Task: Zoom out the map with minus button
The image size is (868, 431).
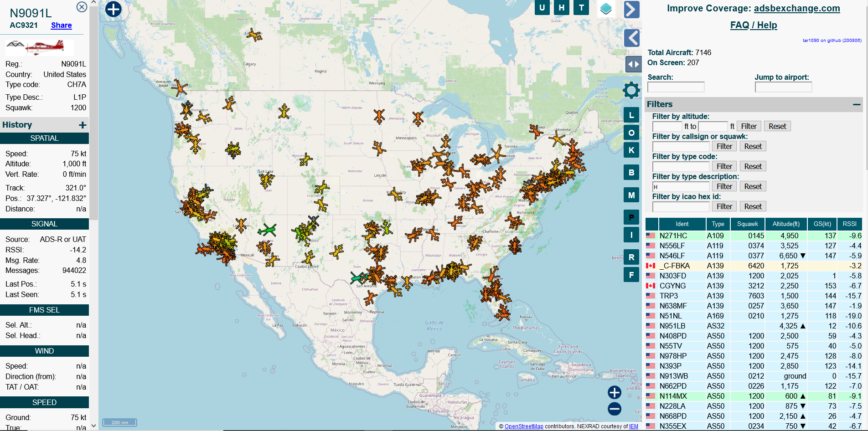Action: [x=615, y=409]
